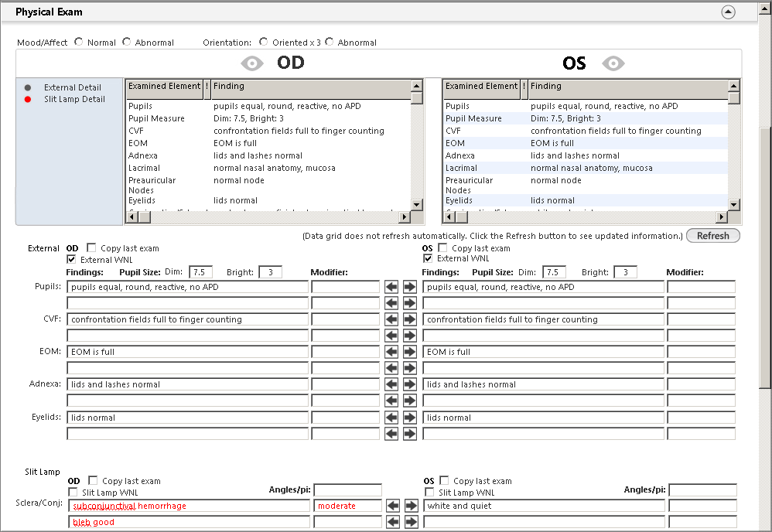
Task: Copy OD Pupils finding to OS
Action: click(x=410, y=287)
